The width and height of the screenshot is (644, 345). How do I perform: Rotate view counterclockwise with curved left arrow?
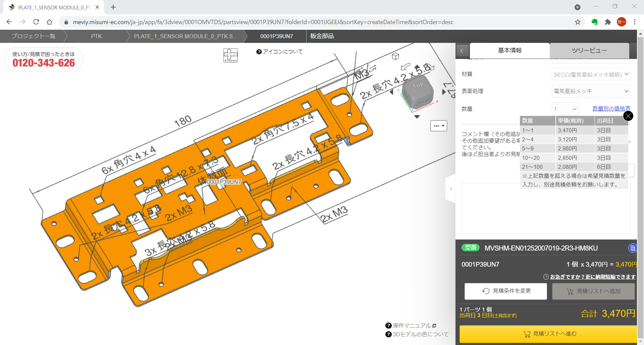(406, 66)
